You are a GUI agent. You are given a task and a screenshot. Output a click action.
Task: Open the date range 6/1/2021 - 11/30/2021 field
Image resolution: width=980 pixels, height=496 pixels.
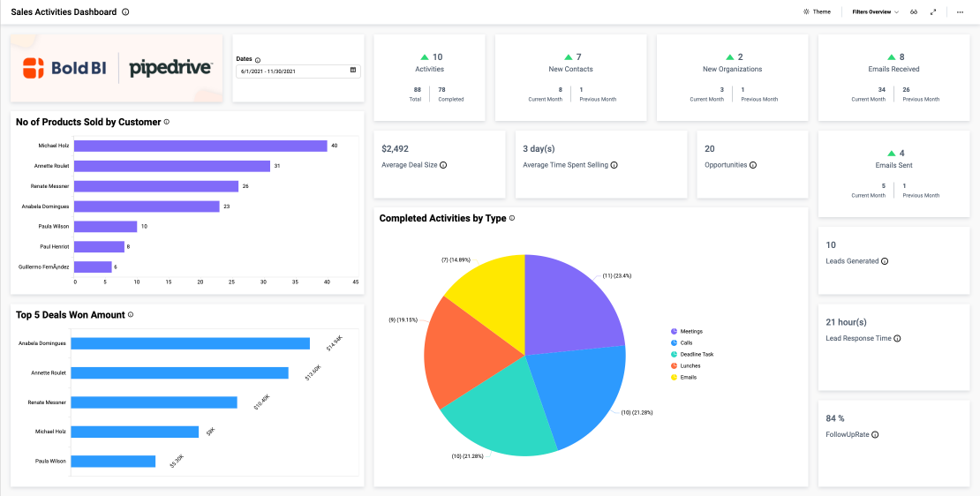pyautogui.click(x=291, y=70)
